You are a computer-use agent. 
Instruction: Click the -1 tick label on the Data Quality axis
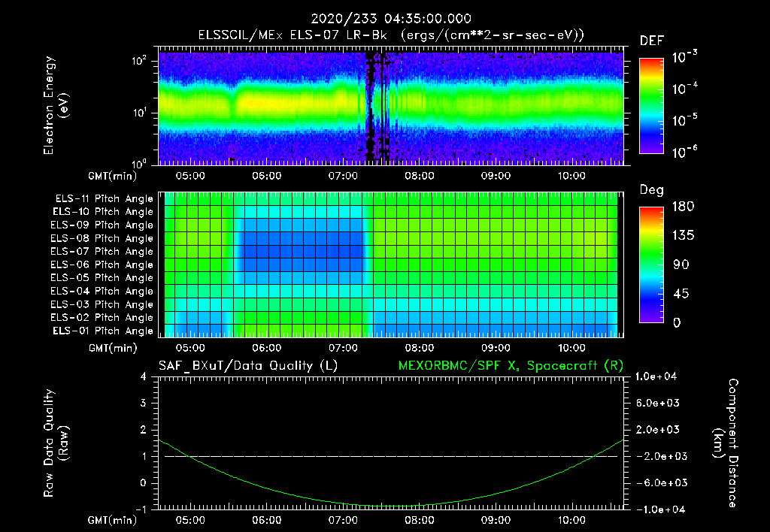141,509
